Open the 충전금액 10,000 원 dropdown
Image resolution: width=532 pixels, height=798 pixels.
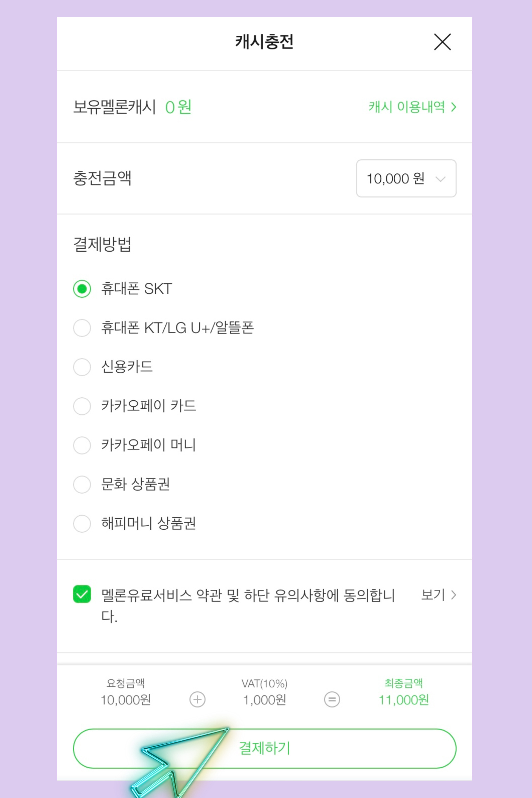point(406,179)
